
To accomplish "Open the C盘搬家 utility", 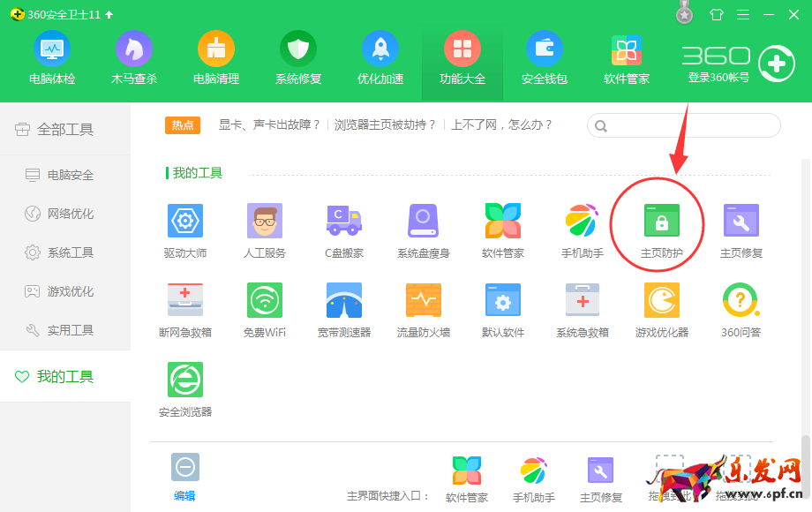I will tap(343, 228).
